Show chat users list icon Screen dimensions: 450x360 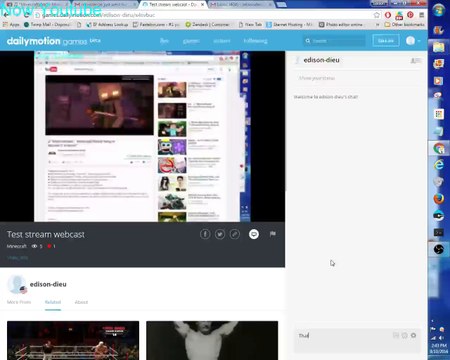(415, 60)
